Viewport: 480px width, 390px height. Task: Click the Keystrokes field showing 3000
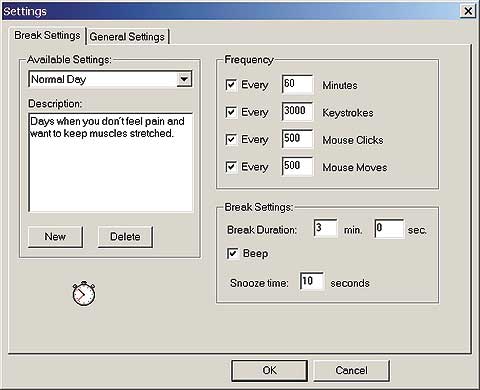coord(297,112)
